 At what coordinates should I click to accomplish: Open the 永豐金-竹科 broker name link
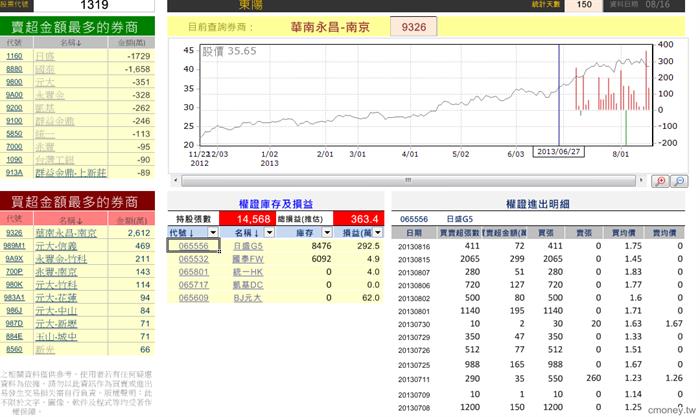pyautogui.click(x=61, y=259)
